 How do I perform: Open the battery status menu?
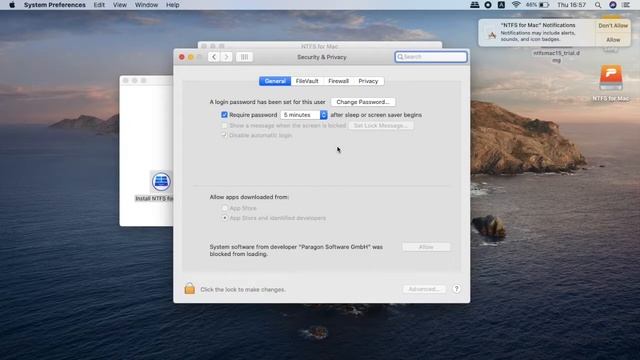click(x=538, y=5)
